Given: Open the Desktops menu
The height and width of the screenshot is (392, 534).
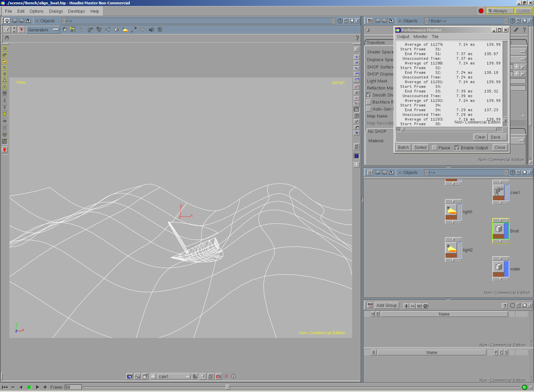Looking at the screenshot, I should pos(76,11).
